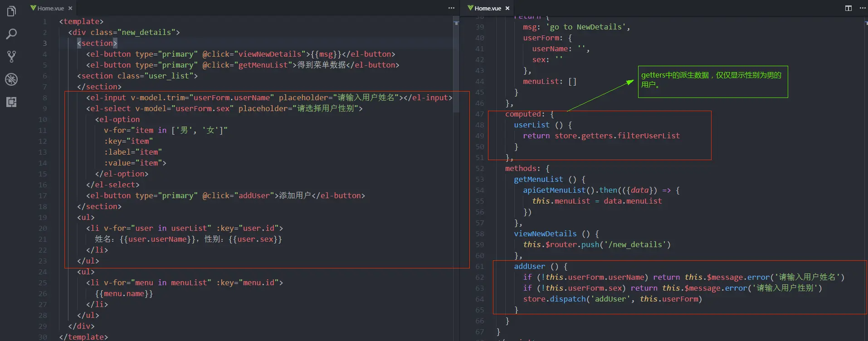
Task: Click userList () { in computed section
Action: (x=543, y=125)
